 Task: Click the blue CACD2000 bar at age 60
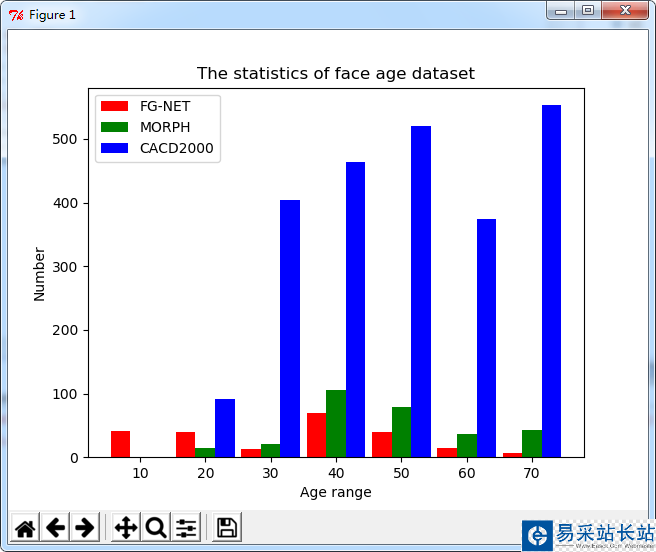pyautogui.click(x=486, y=338)
